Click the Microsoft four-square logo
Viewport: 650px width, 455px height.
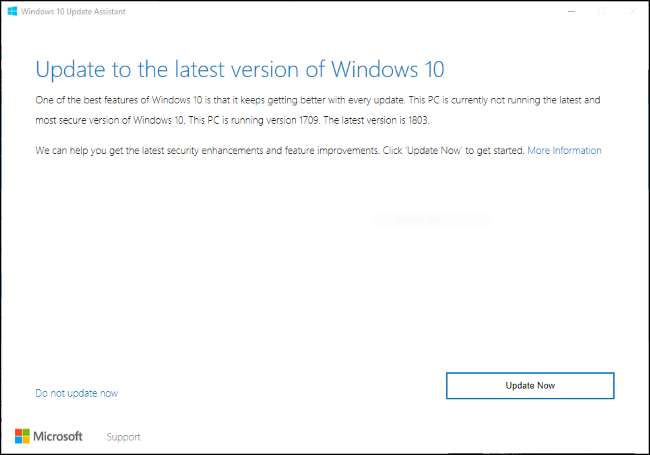pos(23,436)
